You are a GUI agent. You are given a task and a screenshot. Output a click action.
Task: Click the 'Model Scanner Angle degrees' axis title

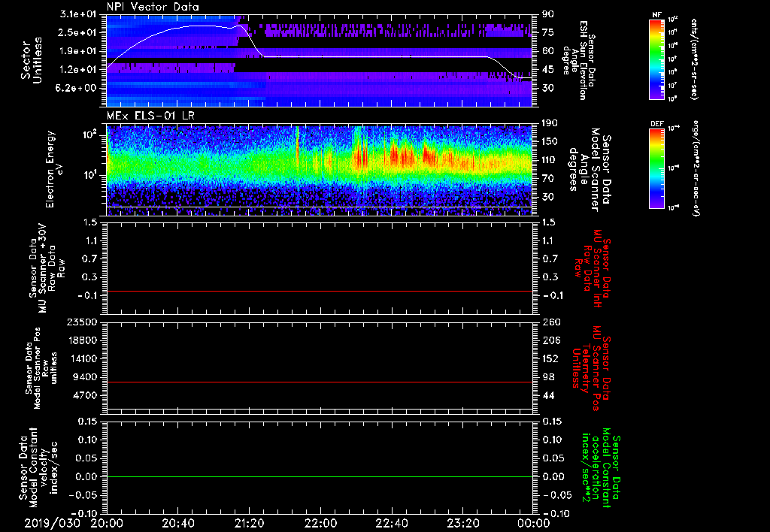pyautogui.click(x=590, y=170)
